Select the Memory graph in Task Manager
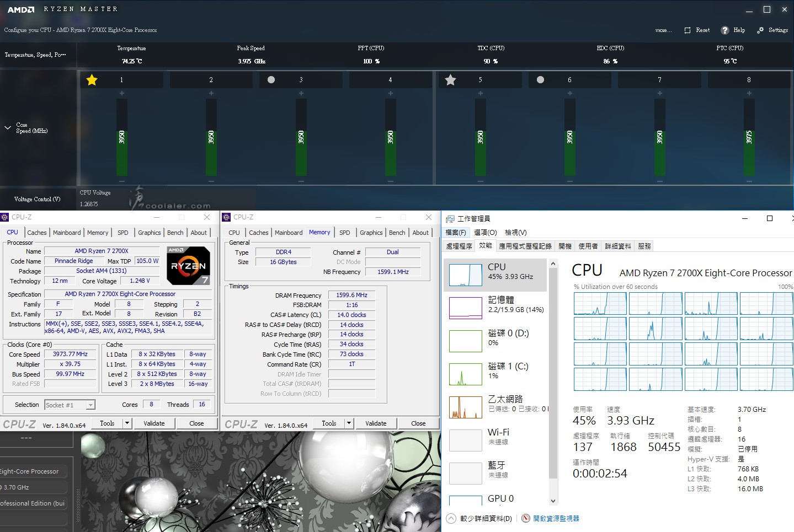Viewport: 794px width, 532px height. [x=466, y=308]
